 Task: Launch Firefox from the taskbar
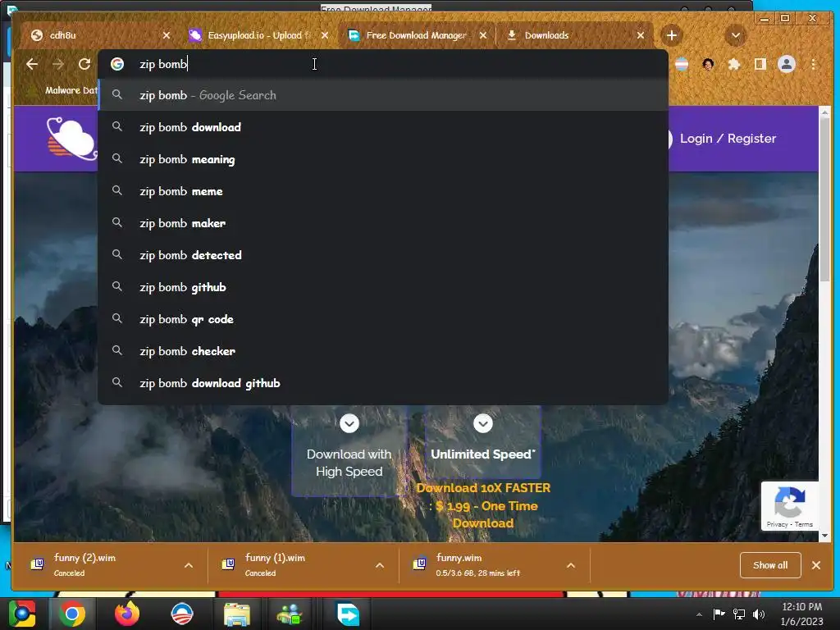[x=127, y=614]
